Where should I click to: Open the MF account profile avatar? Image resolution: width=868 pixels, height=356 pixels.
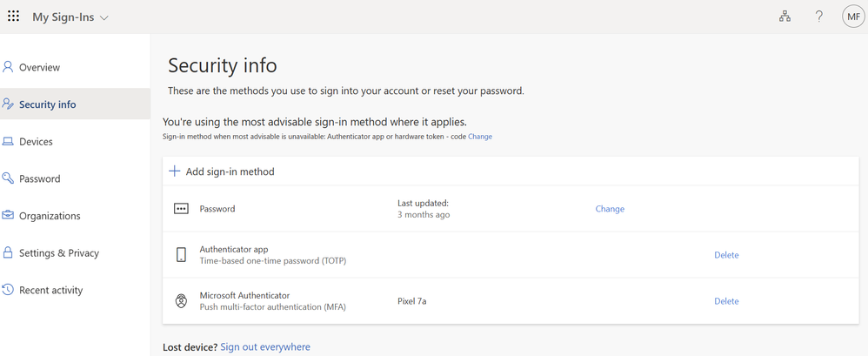pos(852,17)
